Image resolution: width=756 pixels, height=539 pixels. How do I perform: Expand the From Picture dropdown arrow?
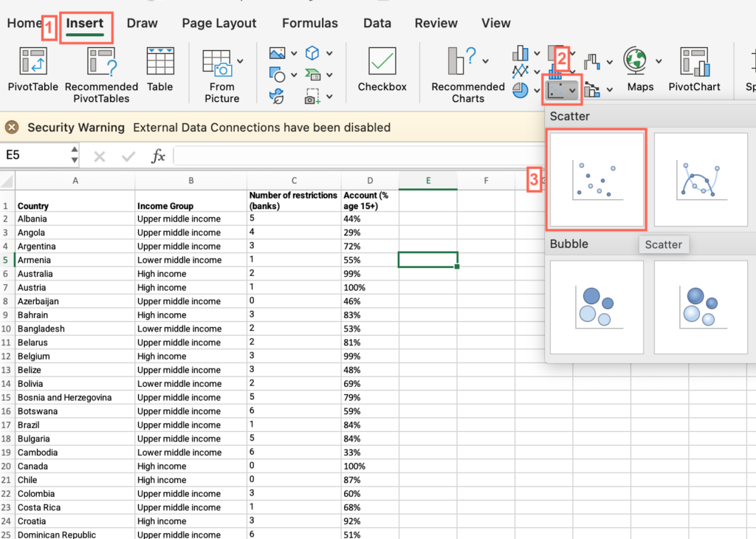[x=240, y=61]
